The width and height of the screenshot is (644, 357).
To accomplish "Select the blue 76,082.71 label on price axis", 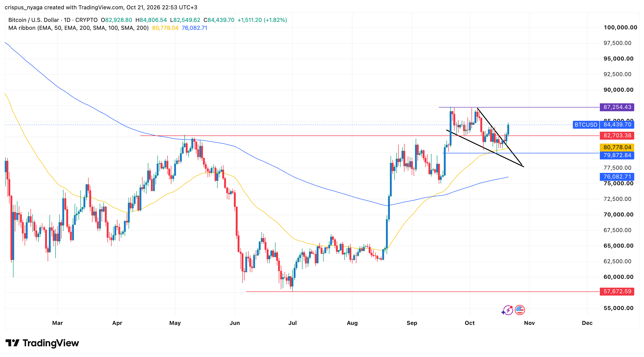I will 617,177.
